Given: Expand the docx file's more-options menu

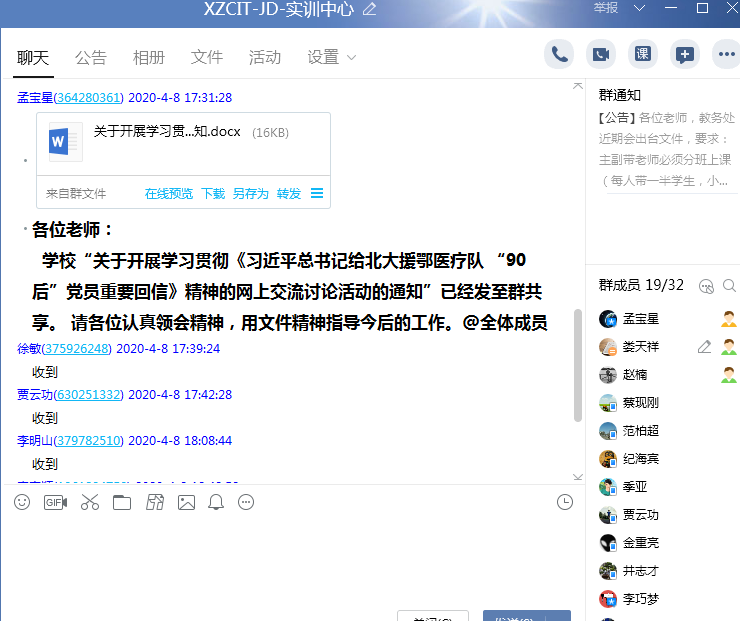Looking at the screenshot, I should pyautogui.click(x=317, y=194).
